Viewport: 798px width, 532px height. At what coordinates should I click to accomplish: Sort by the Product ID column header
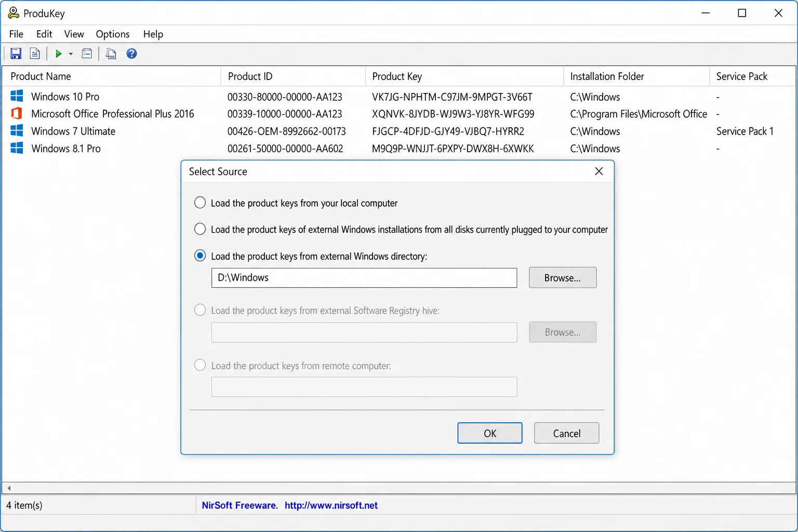(294, 76)
